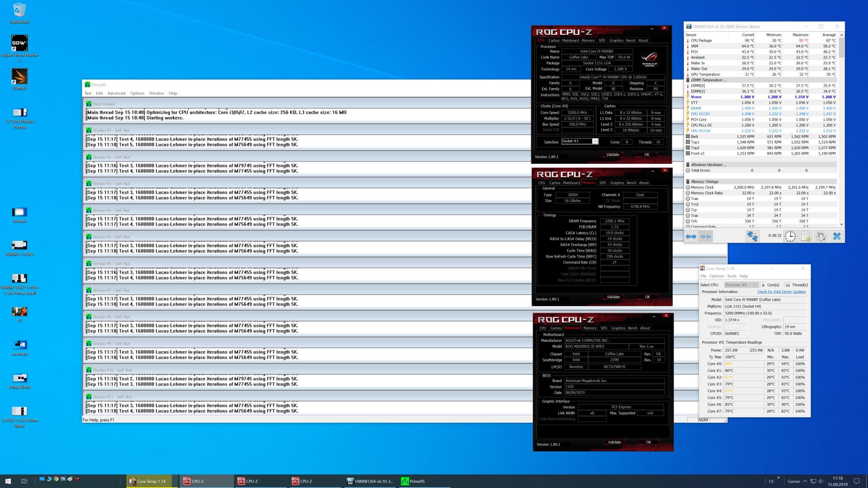Open '9900KF 5GHZ 1.181v' desktop icon
The height and width of the screenshot is (488, 868).
point(19,284)
